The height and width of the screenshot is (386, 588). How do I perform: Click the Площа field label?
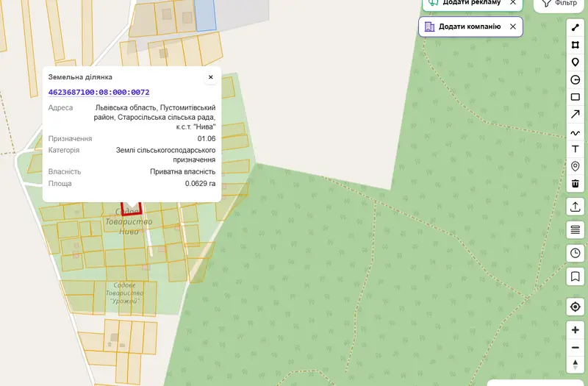coord(60,184)
